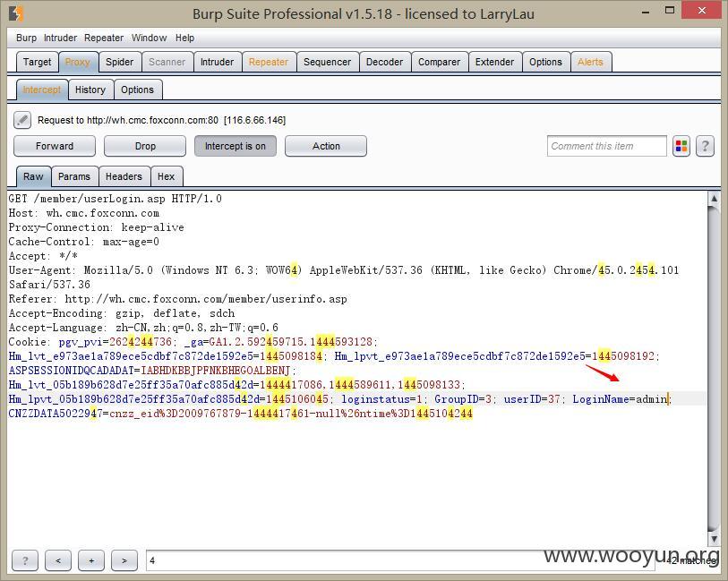Switch to the Target tab

[37, 62]
